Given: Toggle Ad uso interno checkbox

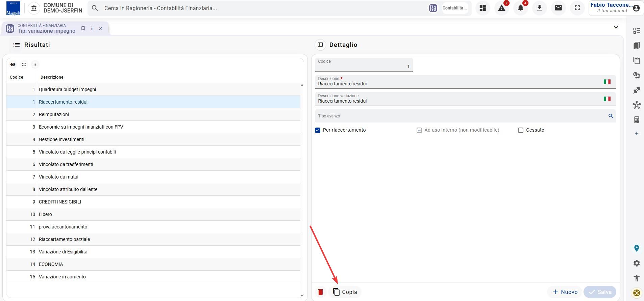Looking at the screenshot, I should [x=419, y=130].
